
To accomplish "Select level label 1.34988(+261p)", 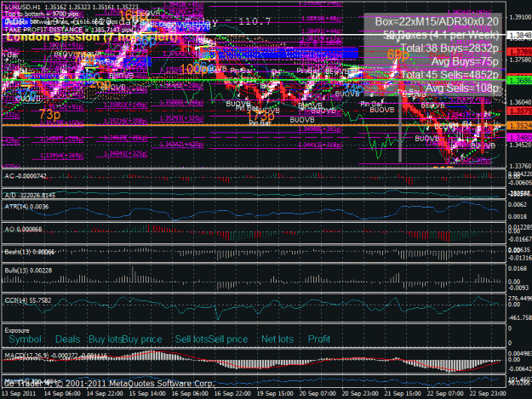I will [320, 128].
